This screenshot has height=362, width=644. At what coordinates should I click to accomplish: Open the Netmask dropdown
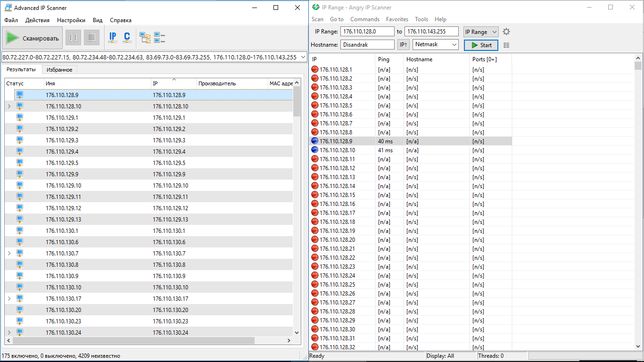point(436,44)
